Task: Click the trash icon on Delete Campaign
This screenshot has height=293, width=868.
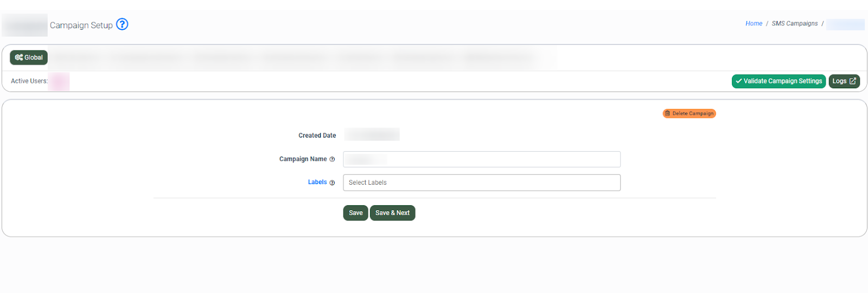Action: [667, 114]
